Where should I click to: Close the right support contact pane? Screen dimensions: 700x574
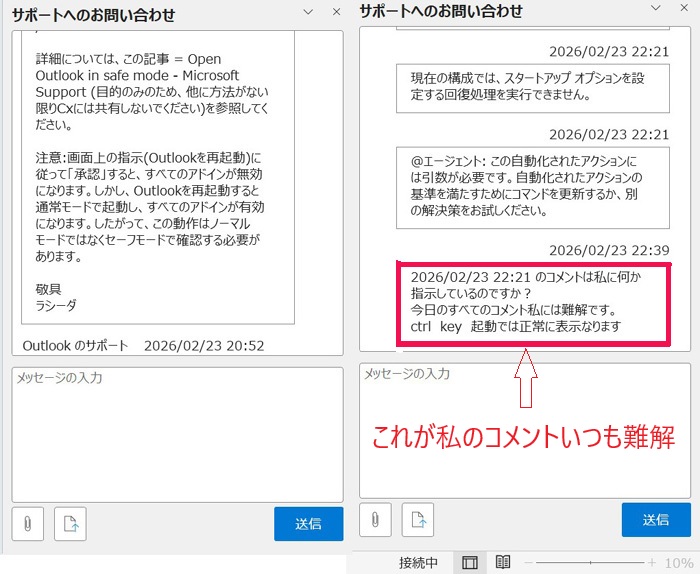[686, 10]
